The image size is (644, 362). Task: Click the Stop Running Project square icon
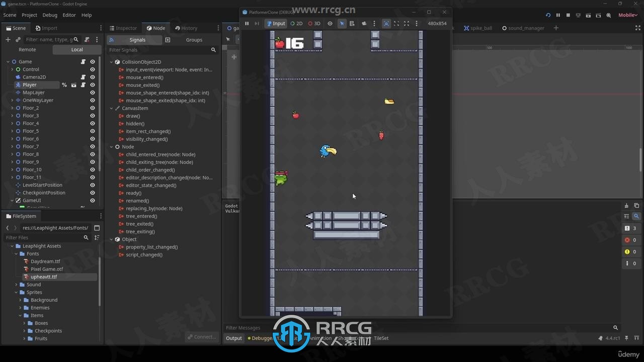click(568, 15)
